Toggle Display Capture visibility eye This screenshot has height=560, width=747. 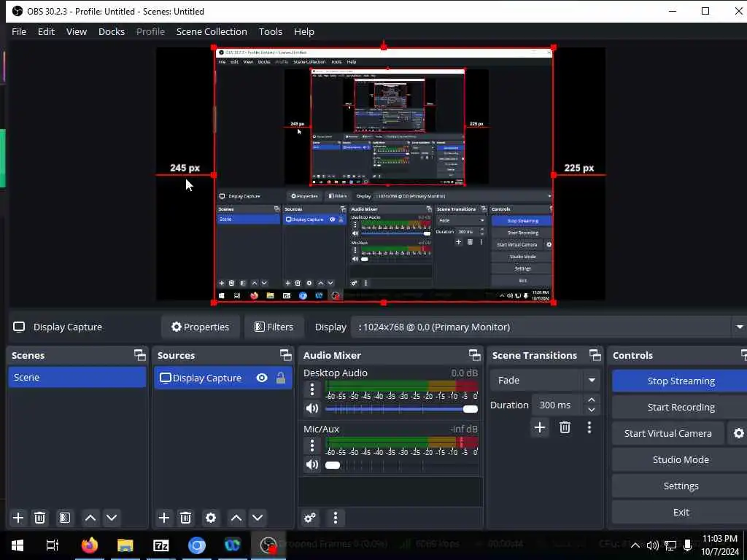point(262,378)
